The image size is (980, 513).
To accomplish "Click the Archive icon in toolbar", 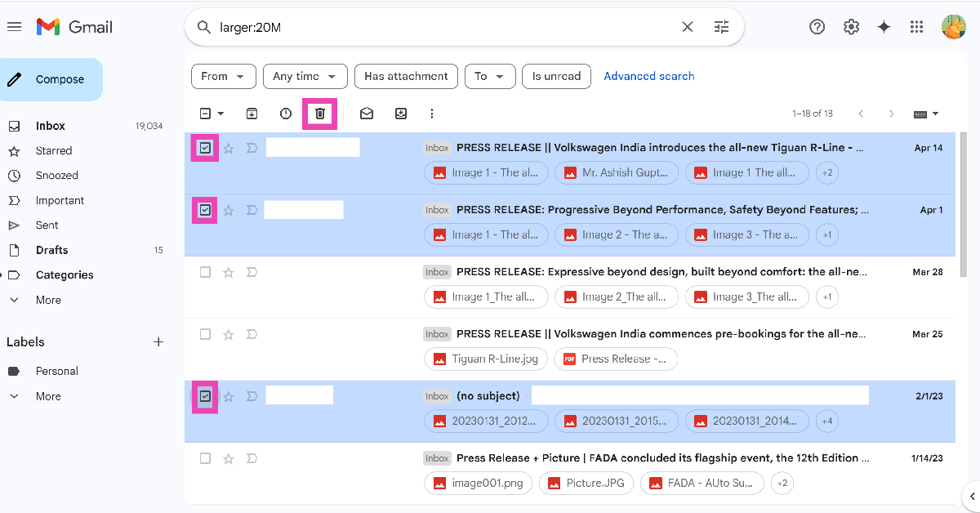I will point(252,114).
